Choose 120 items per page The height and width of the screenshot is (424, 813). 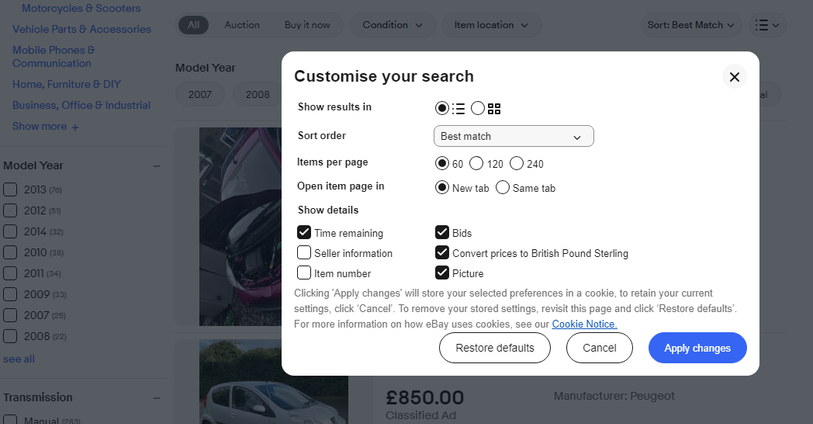pyautogui.click(x=476, y=163)
